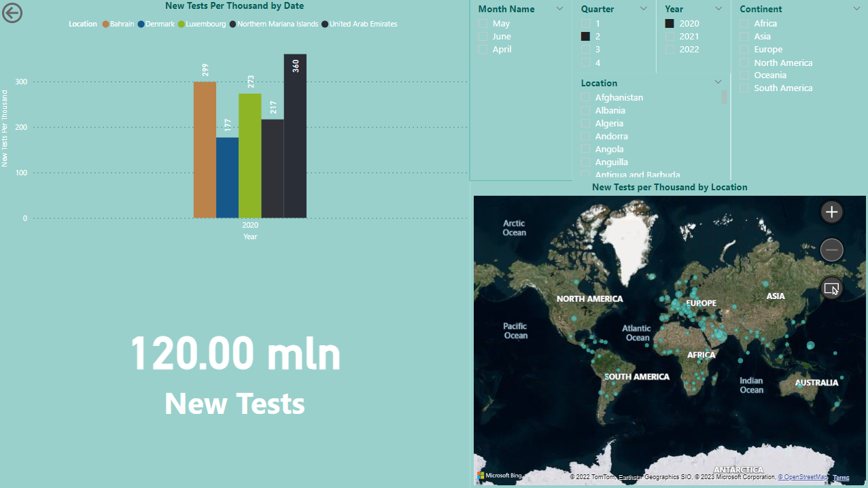The image size is (868, 488).
Task: Click the OpenStreetMap attribution link
Action: point(802,477)
